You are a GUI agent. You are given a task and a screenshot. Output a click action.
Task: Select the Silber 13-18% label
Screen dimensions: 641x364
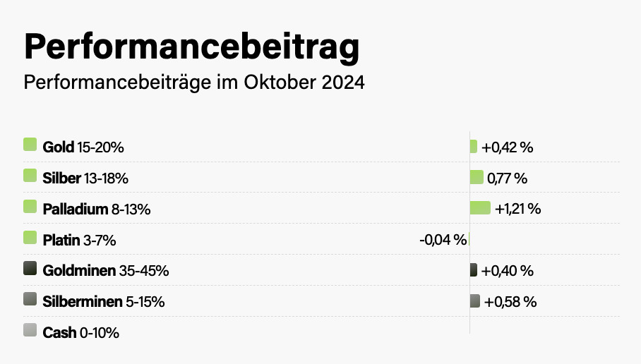(x=85, y=178)
